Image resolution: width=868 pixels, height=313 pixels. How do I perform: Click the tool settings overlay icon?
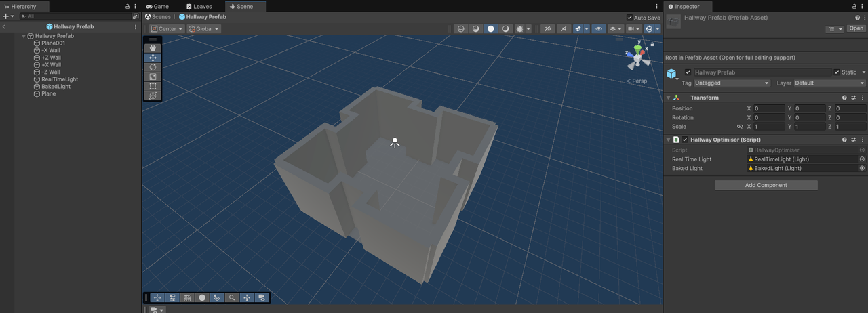172,297
